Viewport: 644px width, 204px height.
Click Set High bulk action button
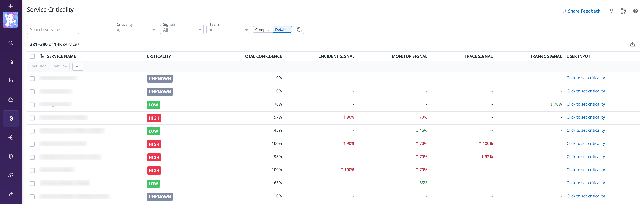(39, 66)
